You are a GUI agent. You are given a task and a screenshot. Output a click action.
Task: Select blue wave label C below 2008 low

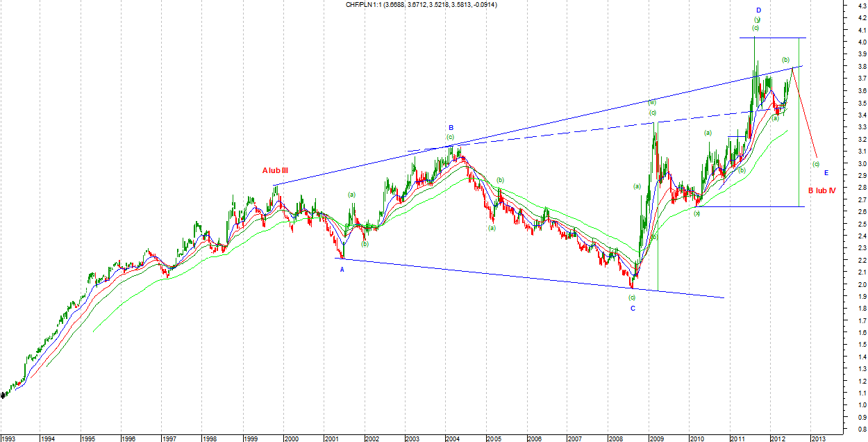coord(633,308)
